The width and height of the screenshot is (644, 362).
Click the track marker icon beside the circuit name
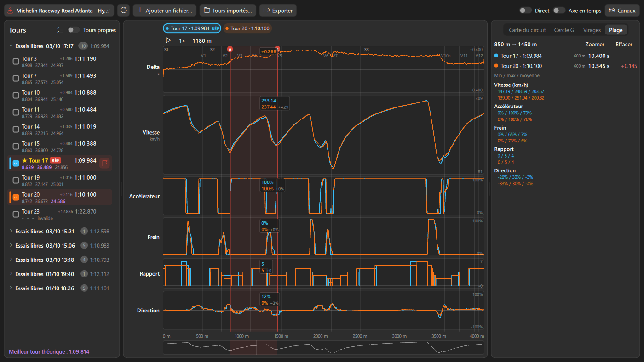pos(11,11)
